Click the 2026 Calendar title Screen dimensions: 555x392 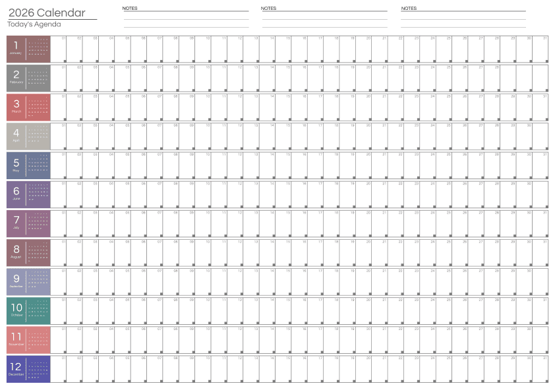click(x=47, y=13)
